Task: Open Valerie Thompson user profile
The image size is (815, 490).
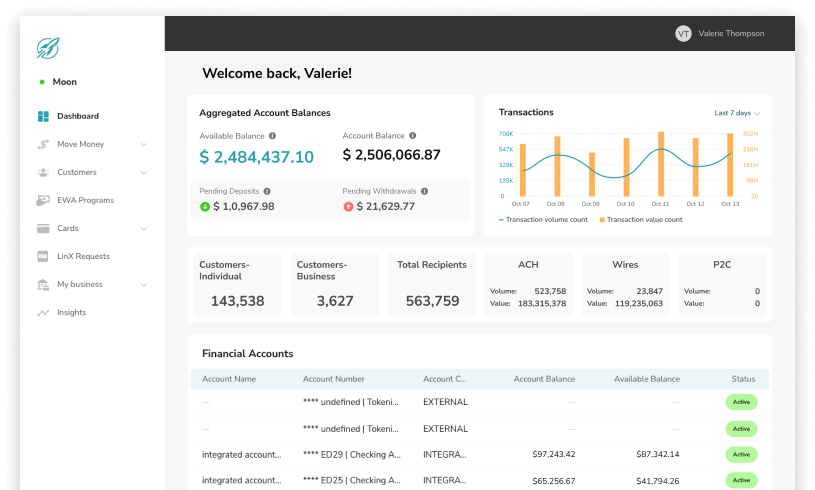Action: tap(720, 33)
